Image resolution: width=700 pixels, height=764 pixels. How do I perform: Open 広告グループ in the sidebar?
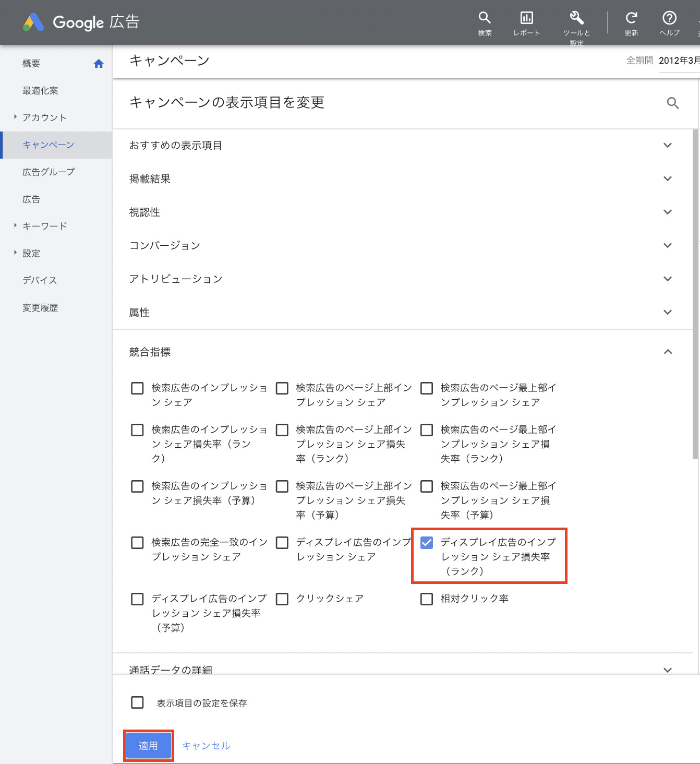(x=49, y=172)
